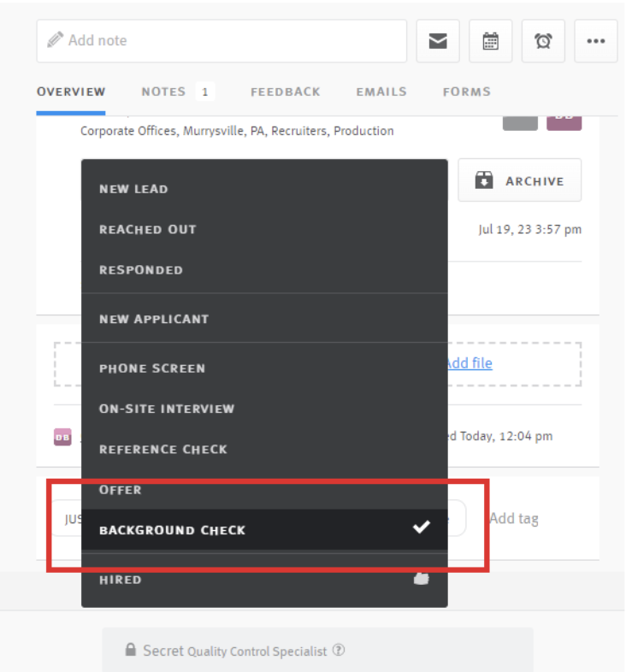Viewport: 626px width, 672px height.
Task: Click the help question mark icon
Action: point(339,650)
